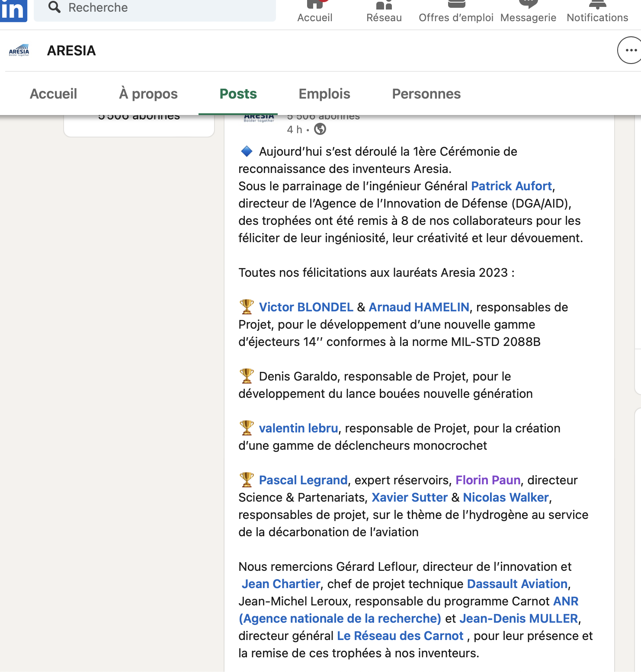Click the LinkedIn logo icon
This screenshot has width=641, height=672.
[13, 10]
